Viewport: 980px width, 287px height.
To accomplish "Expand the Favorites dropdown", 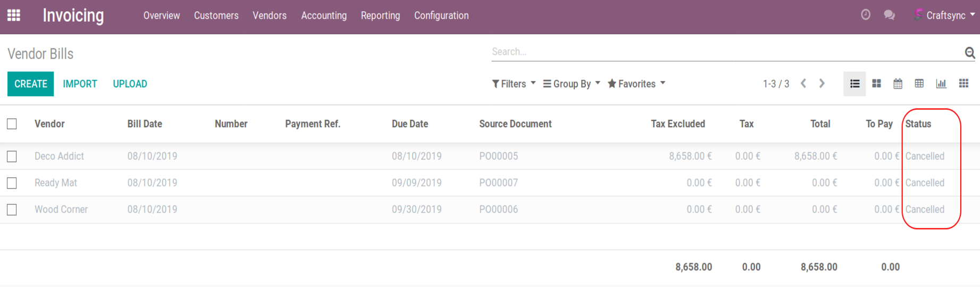I will point(636,84).
